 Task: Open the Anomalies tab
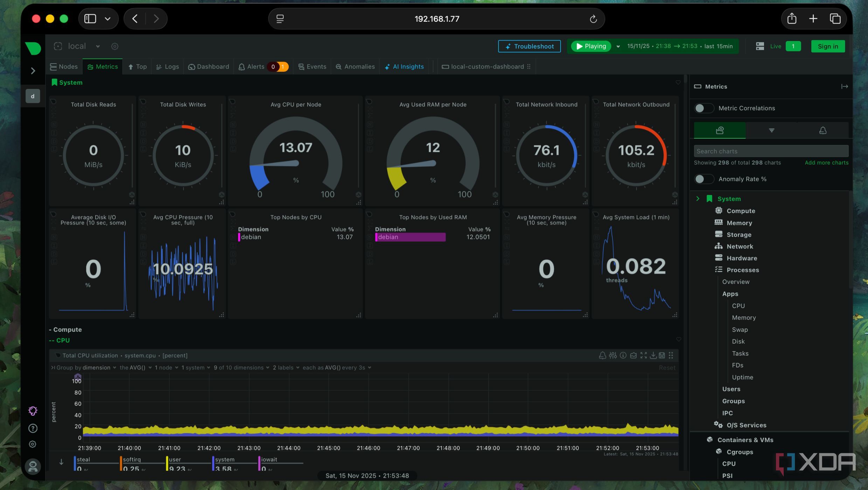tap(355, 66)
